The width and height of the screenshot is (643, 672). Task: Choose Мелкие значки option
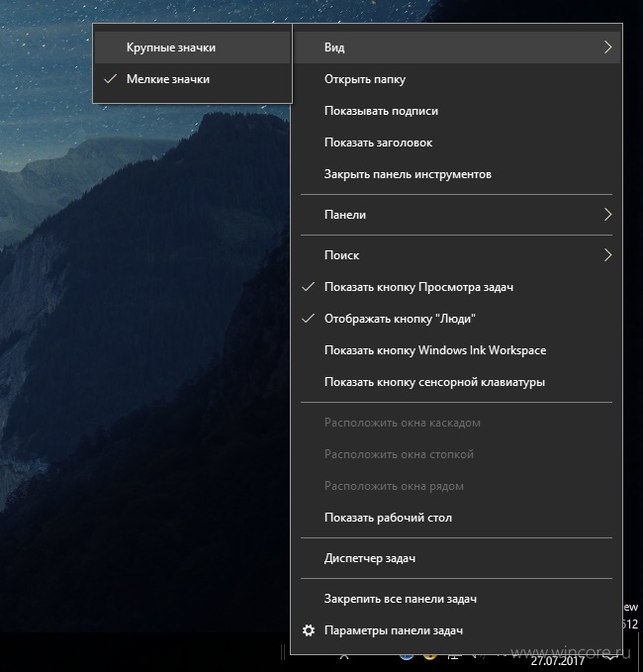(192, 79)
